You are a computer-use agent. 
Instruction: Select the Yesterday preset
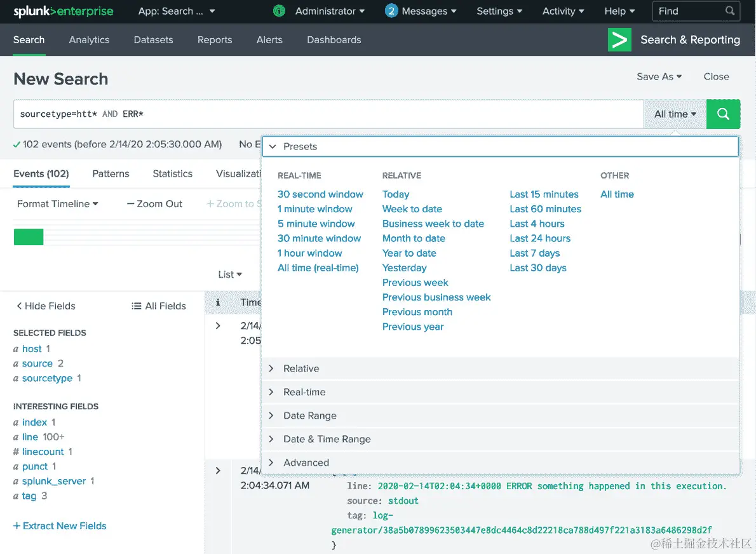click(x=404, y=268)
